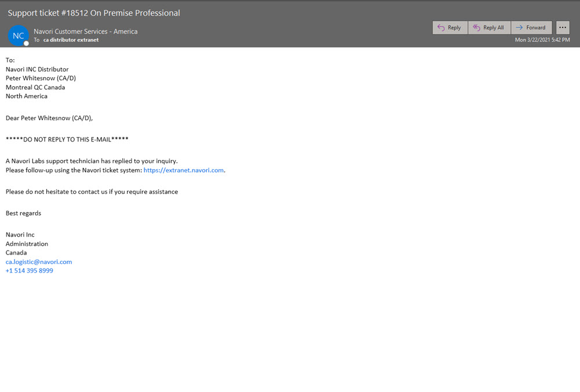Viewport: 580px width, 392px height.
Task: Click the Montreal QC Canada line
Action: 35,88
